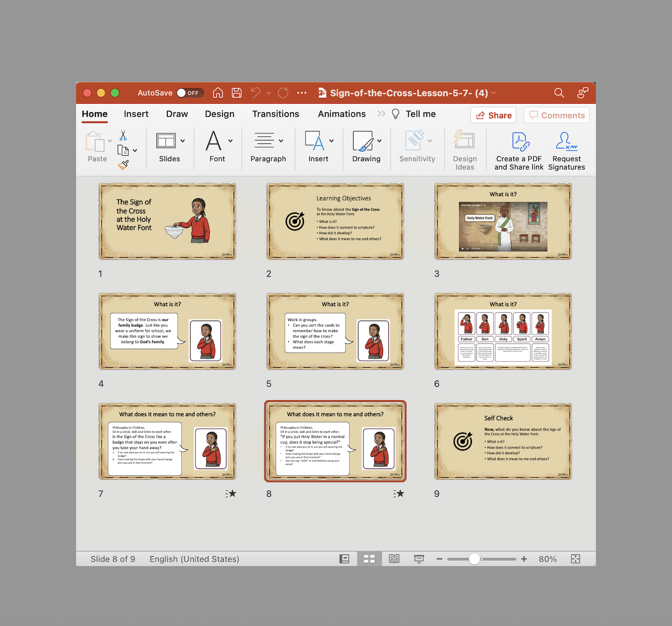This screenshot has width=672, height=626.
Task: Open the Draw tab
Action: point(177,114)
